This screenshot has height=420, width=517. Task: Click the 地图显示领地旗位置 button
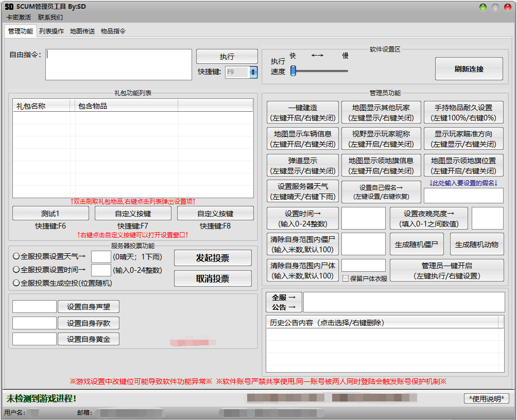(463, 166)
